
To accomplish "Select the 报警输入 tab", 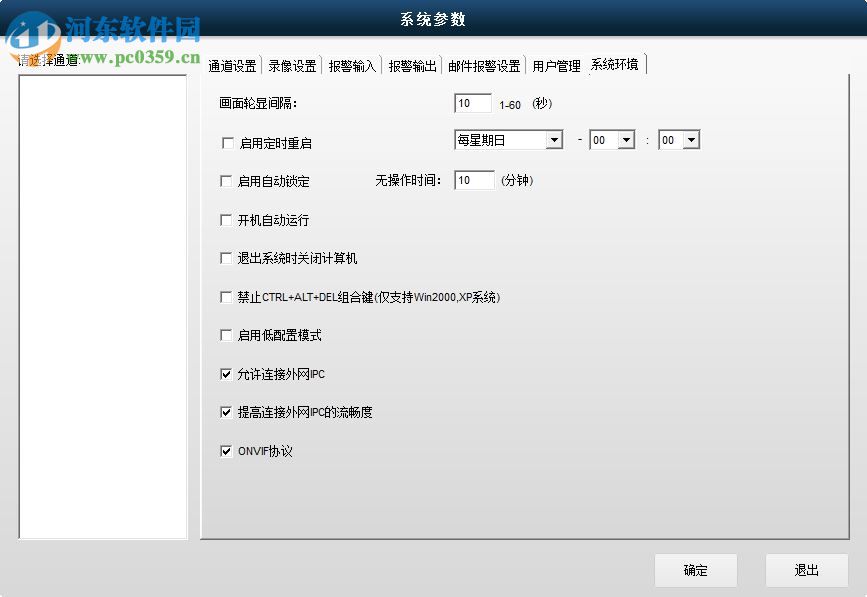I will pyautogui.click(x=352, y=64).
